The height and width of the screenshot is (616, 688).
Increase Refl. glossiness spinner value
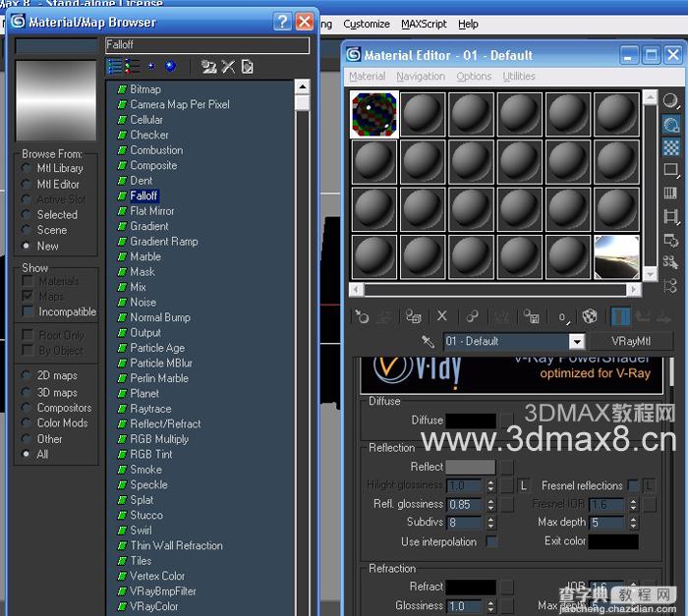(x=491, y=501)
